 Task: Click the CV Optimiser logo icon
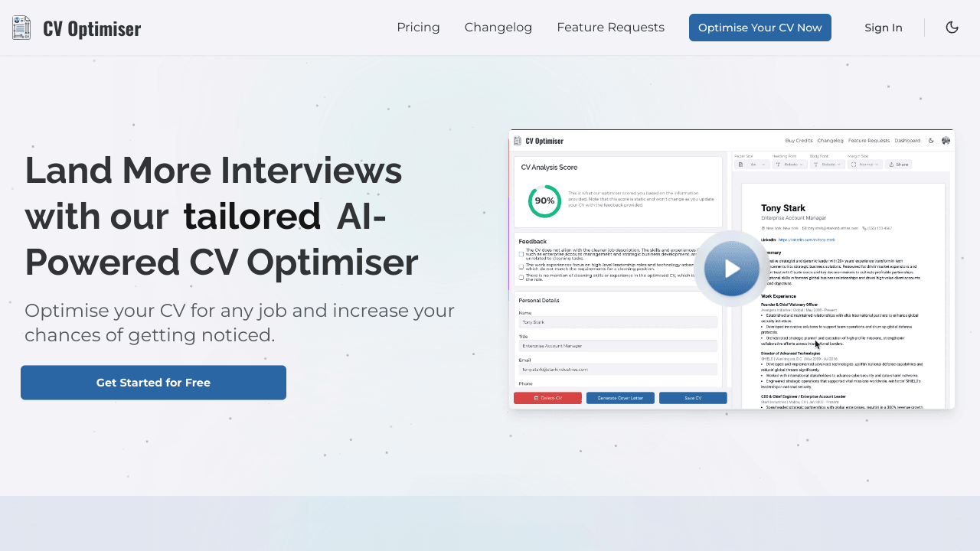(x=21, y=27)
